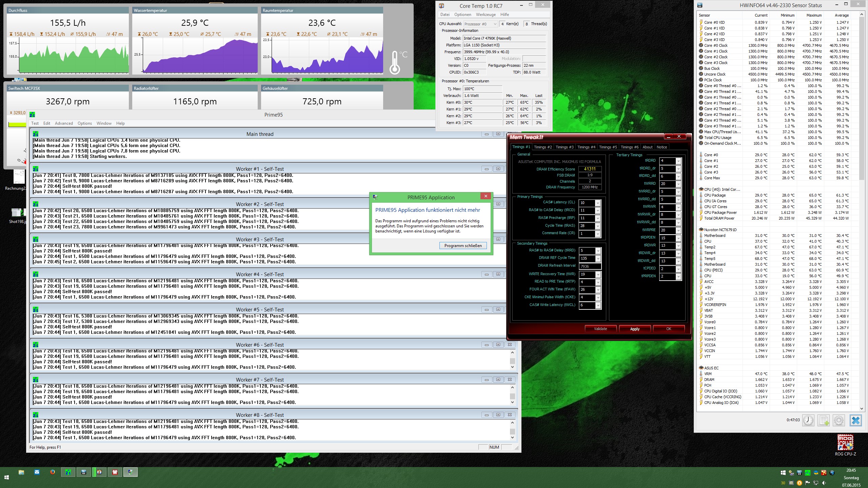Image resolution: width=868 pixels, height=488 pixels.
Task: Switch to Timings #4 tab
Action: coord(586,147)
